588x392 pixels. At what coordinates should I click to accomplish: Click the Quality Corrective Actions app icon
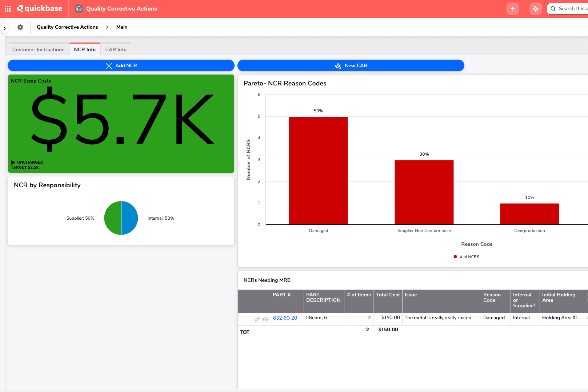(x=79, y=9)
